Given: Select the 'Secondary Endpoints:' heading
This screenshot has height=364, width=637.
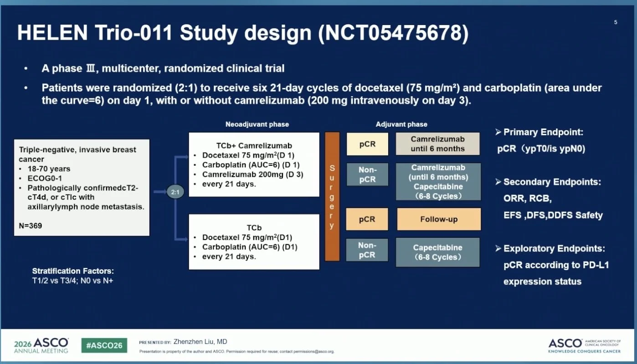Looking at the screenshot, I should tap(552, 182).
